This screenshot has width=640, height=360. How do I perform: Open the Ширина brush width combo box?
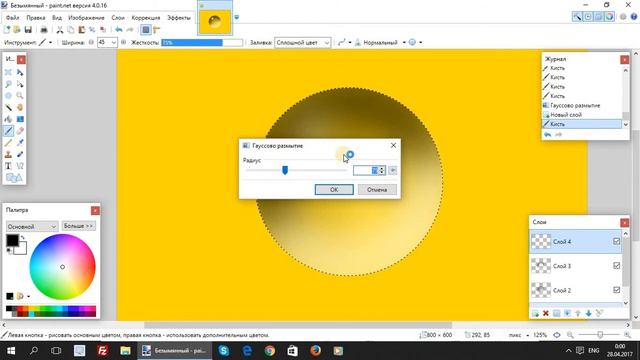pos(107,42)
